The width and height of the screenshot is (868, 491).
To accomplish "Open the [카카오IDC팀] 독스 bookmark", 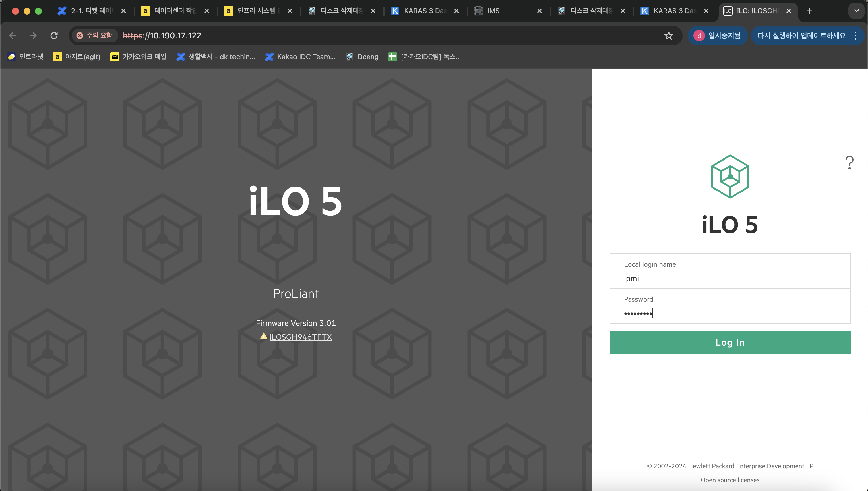I will [425, 57].
